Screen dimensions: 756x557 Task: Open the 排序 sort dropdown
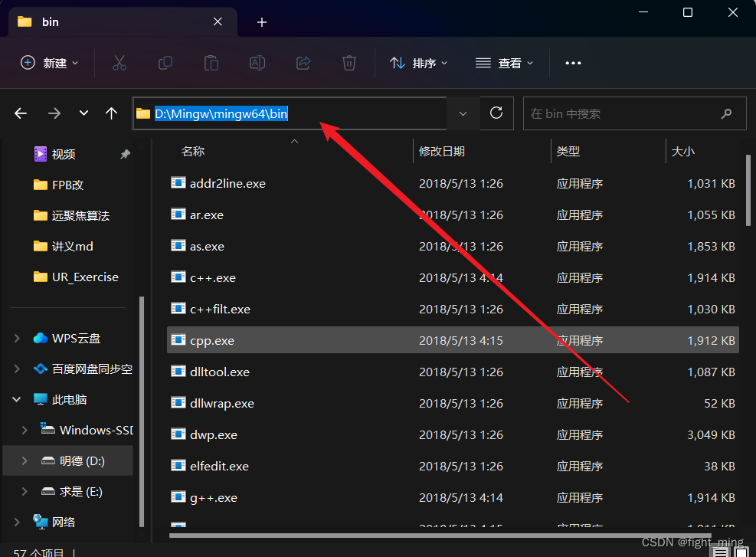[x=418, y=63]
